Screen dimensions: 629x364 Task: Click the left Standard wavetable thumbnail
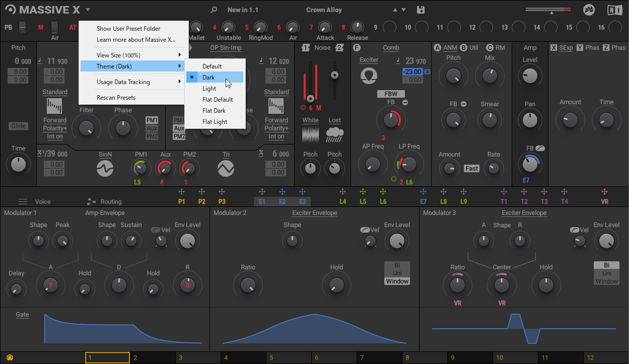(54, 106)
